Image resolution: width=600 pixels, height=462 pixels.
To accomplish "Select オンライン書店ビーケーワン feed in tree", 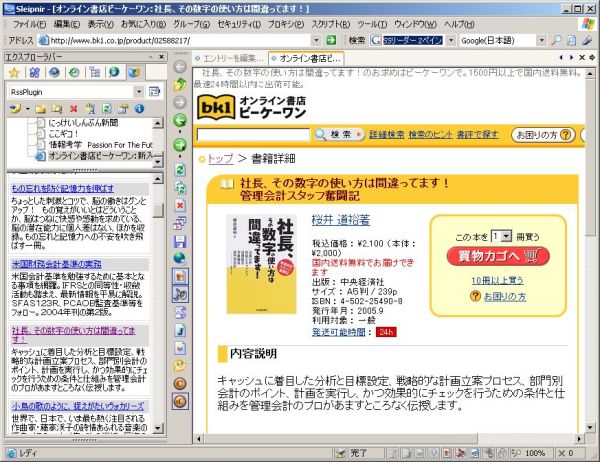I will (98, 156).
